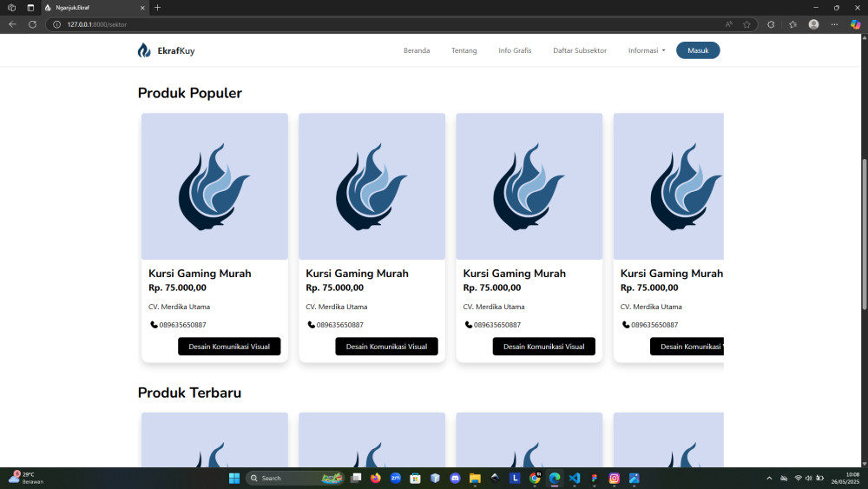Open Visual Studio Code from taskbar
This screenshot has height=489, width=868.
575,478
